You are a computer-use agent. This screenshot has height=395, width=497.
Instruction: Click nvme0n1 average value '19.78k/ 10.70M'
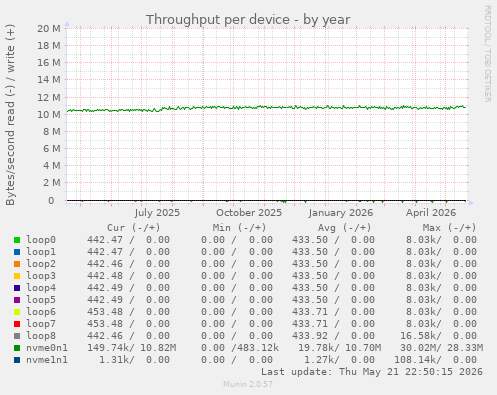point(339,348)
